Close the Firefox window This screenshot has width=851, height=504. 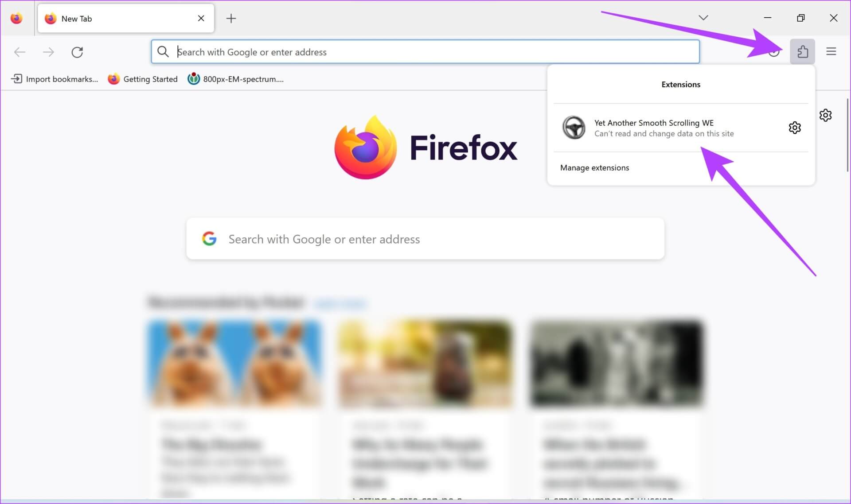[x=833, y=18]
